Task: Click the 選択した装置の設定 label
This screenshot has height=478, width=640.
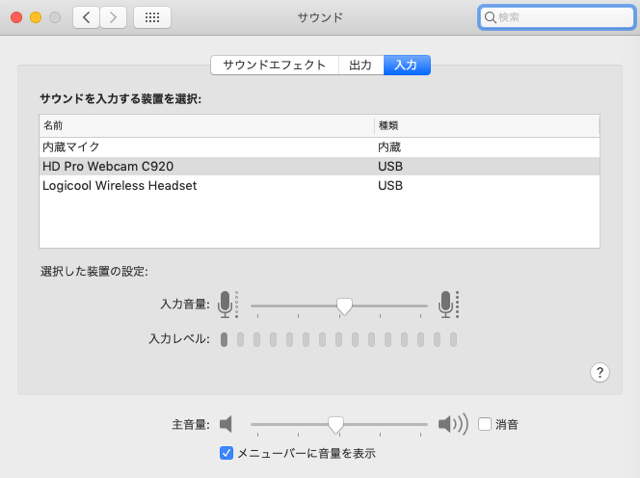Action: click(94, 271)
